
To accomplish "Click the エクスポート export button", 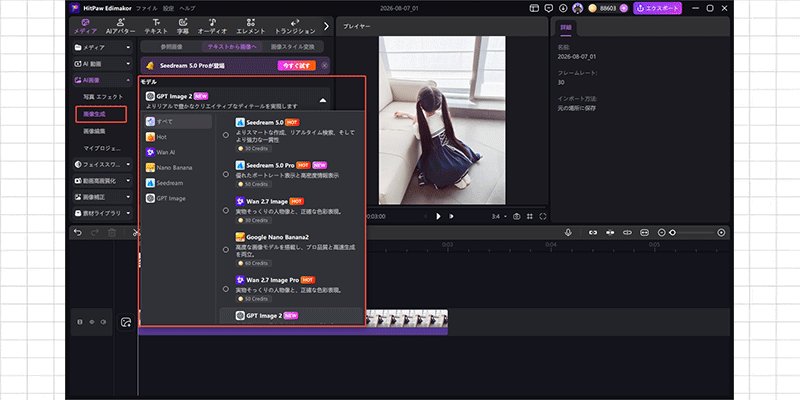I will click(x=657, y=8).
